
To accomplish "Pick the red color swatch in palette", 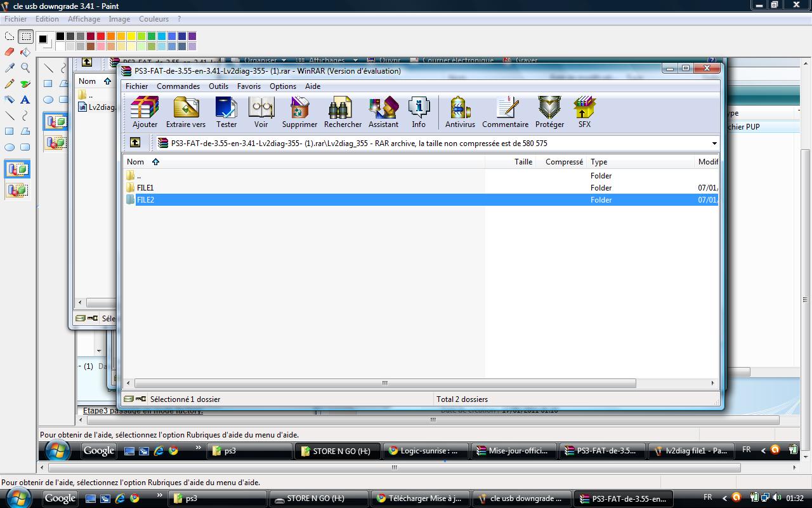I will pyautogui.click(x=101, y=36).
